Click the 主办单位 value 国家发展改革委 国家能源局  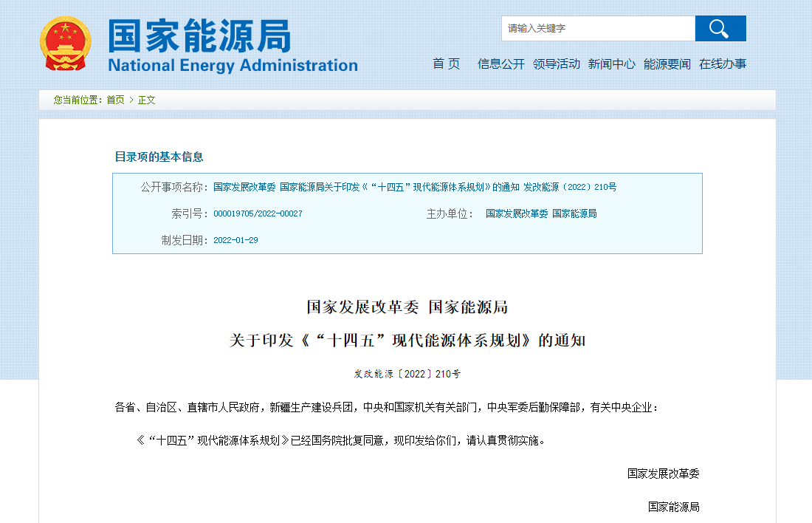(x=541, y=213)
